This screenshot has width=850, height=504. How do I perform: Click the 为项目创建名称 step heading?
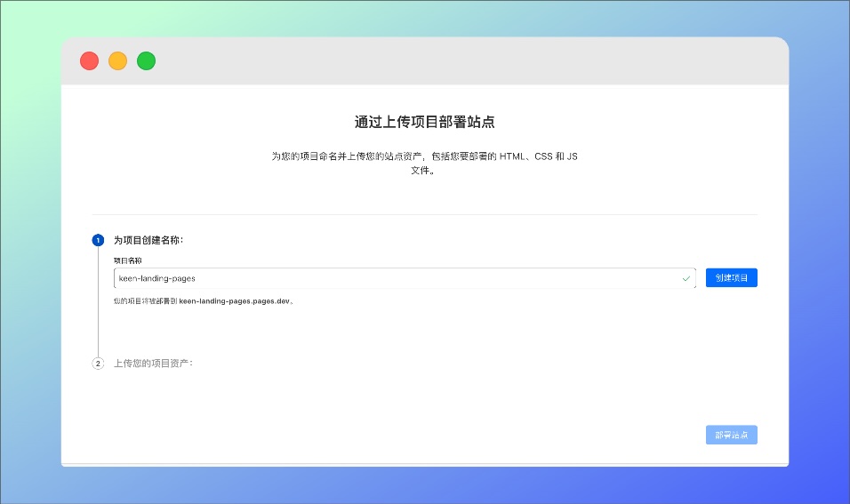(x=148, y=240)
